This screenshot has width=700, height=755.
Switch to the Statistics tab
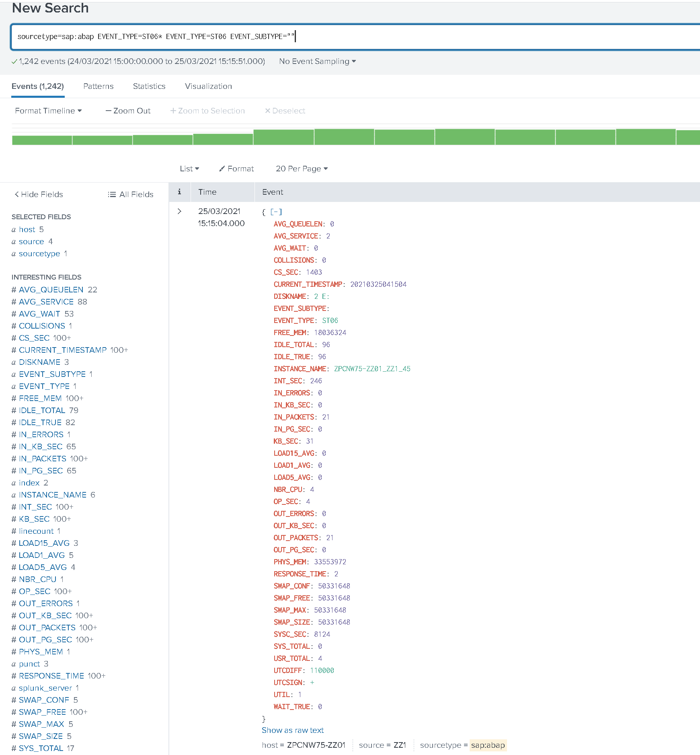pyautogui.click(x=149, y=86)
